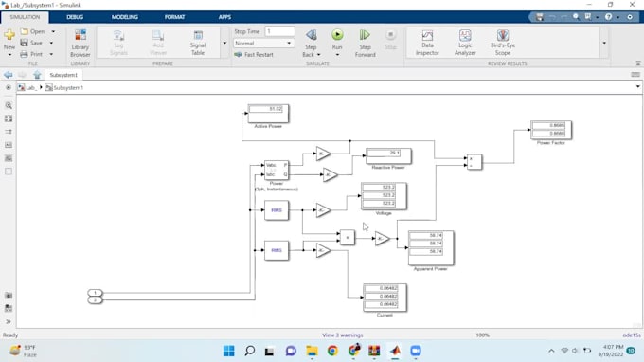Screen dimensions: 644x362
Task: Expand the palette with double chevron
Action: [x=9, y=322]
